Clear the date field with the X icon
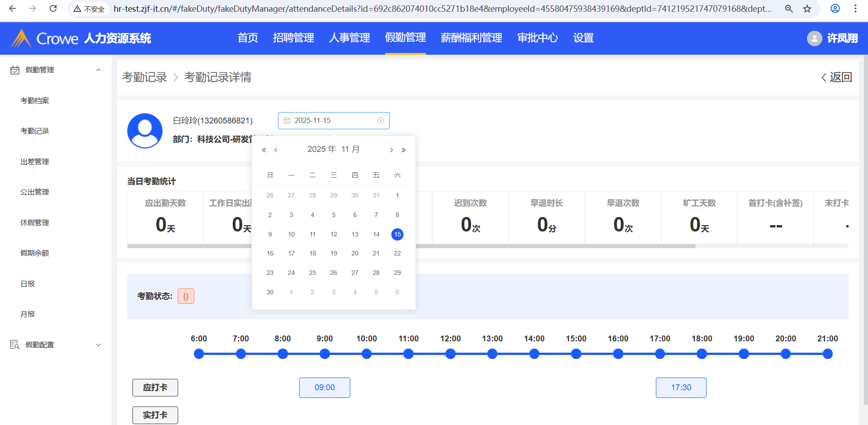Image resolution: width=868 pixels, height=425 pixels. [380, 121]
